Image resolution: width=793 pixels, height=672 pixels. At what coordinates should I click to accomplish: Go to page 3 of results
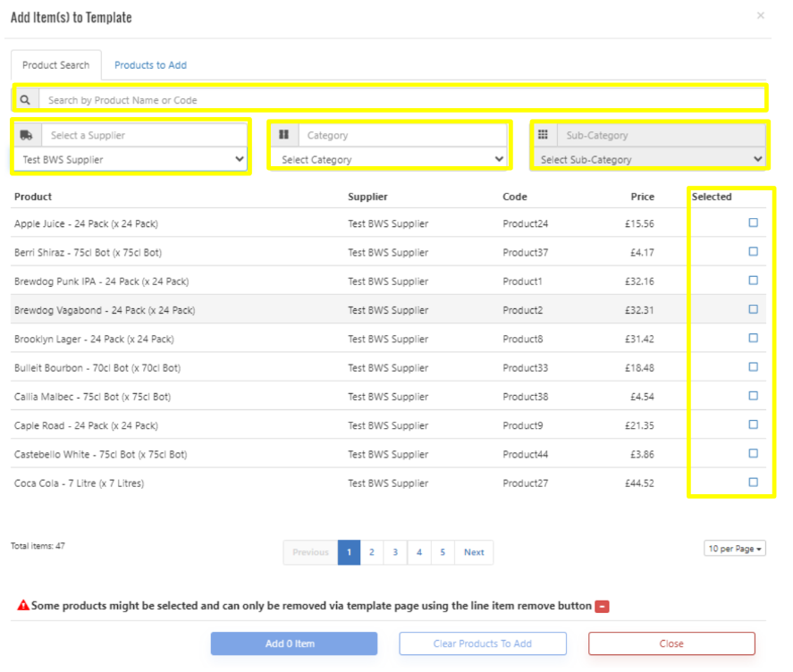[x=395, y=552]
